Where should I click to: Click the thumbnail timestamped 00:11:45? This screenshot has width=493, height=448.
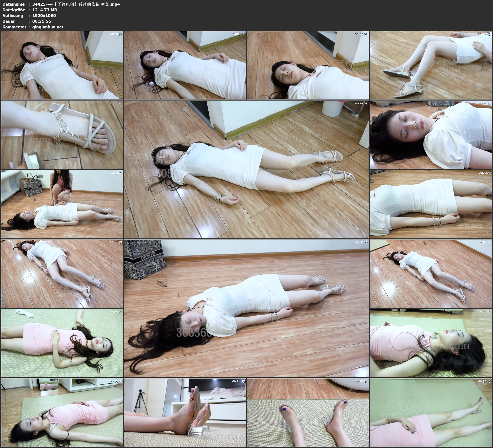(431, 135)
